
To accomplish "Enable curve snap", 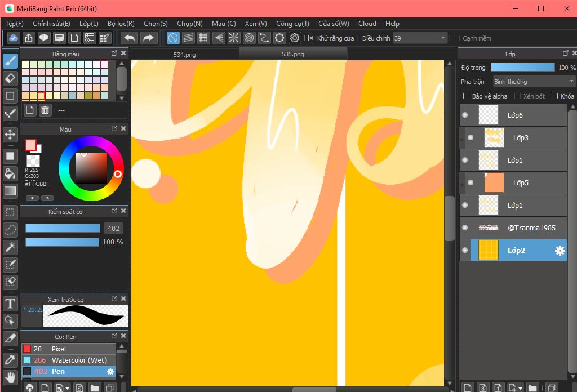I will [x=264, y=38].
